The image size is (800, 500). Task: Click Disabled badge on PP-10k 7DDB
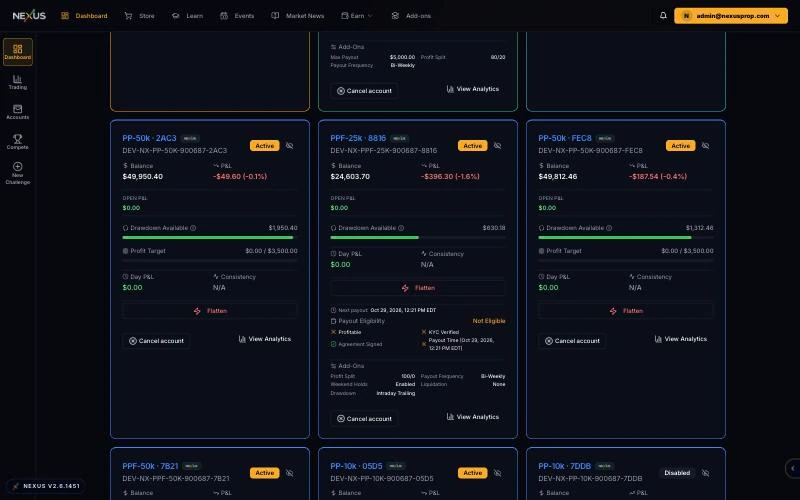pos(677,473)
